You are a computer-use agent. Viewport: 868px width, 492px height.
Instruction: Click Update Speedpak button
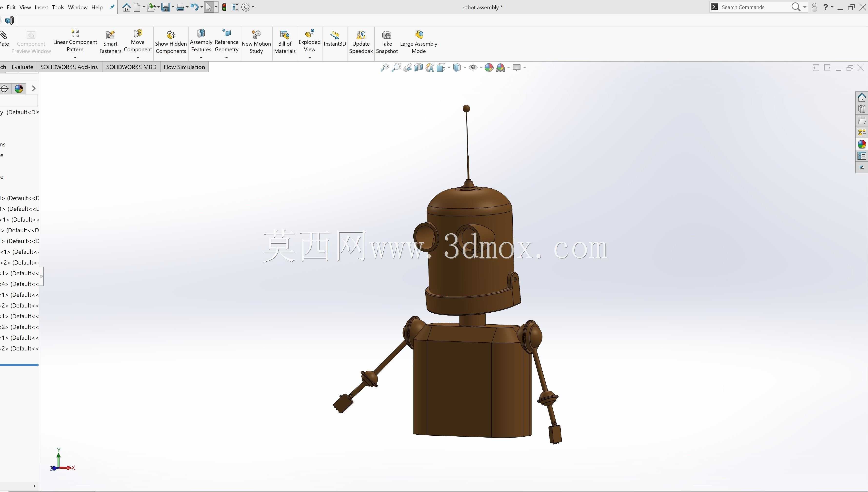[x=361, y=42]
